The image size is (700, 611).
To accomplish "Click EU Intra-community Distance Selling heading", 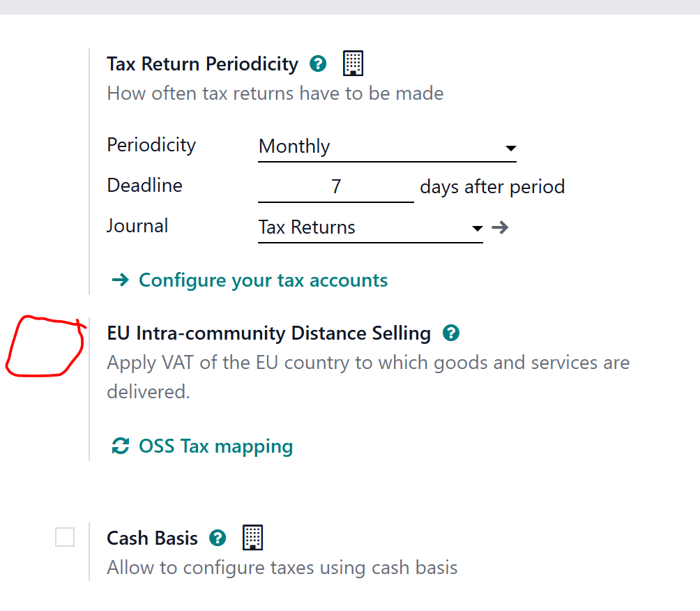I will pos(268,333).
